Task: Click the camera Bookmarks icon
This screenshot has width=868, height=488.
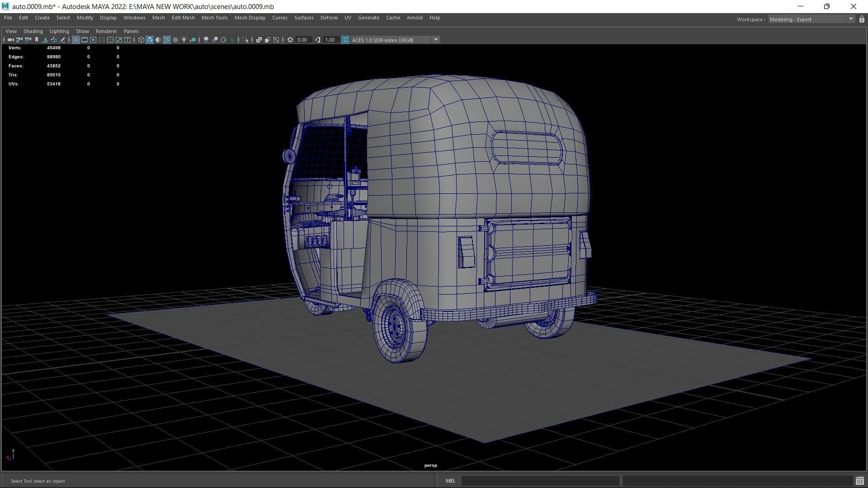Action: coord(37,40)
